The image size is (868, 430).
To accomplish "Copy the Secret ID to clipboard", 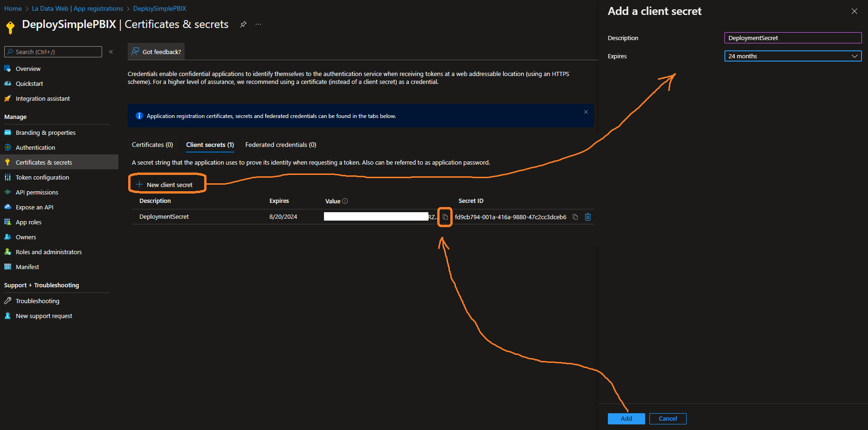I will [575, 217].
